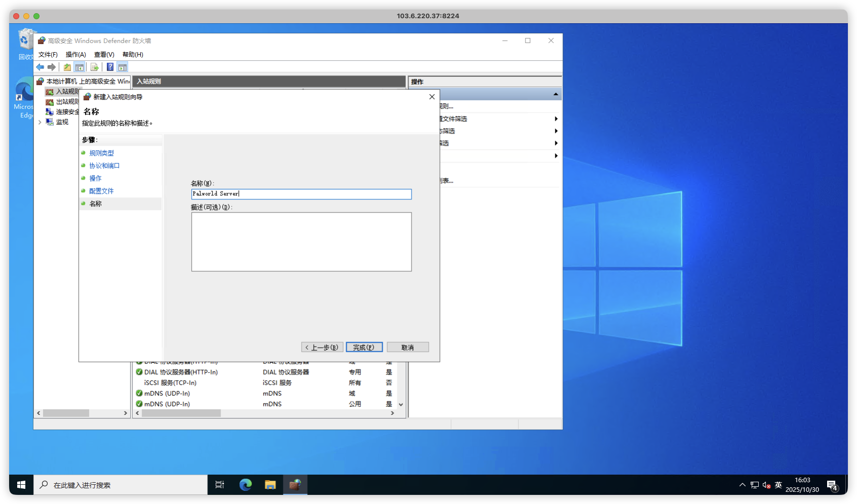Click the 完成(F) finish button
Viewport: 857px width, 504px height.
click(x=364, y=347)
